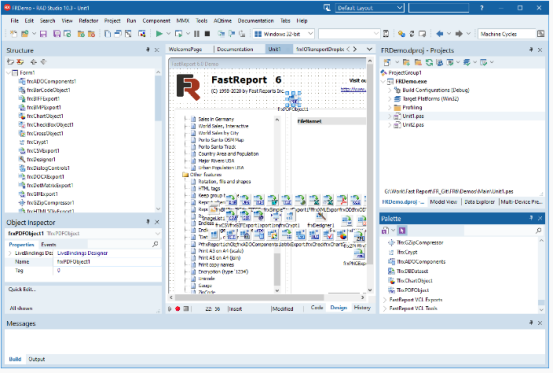The image size is (554, 373).
Task: Click the Quick Edit link
Action: pos(22,289)
